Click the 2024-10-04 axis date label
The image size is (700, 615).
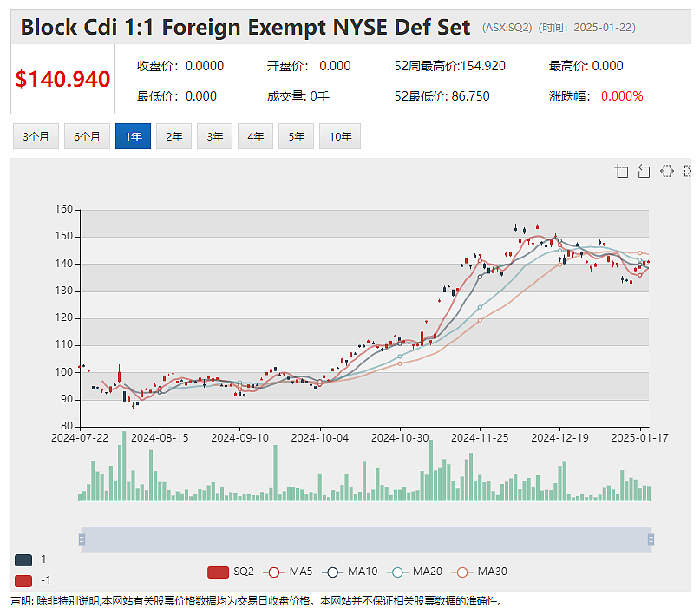(320, 438)
